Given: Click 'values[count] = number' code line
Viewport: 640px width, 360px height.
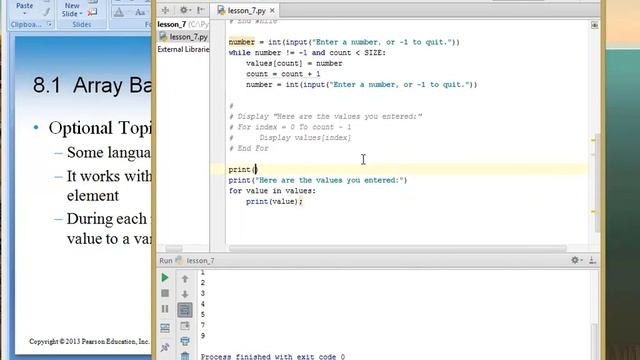Looking at the screenshot, I should coord(294,63).
